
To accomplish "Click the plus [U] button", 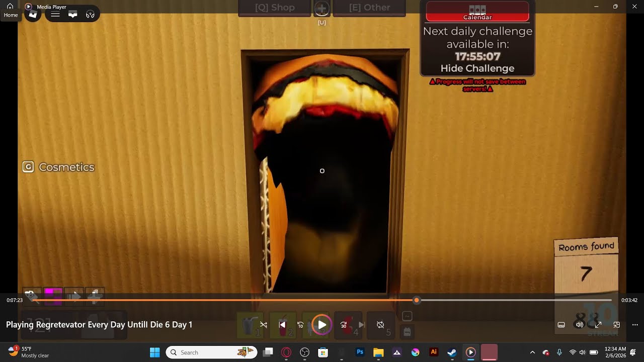I will [x=322, y=9].
